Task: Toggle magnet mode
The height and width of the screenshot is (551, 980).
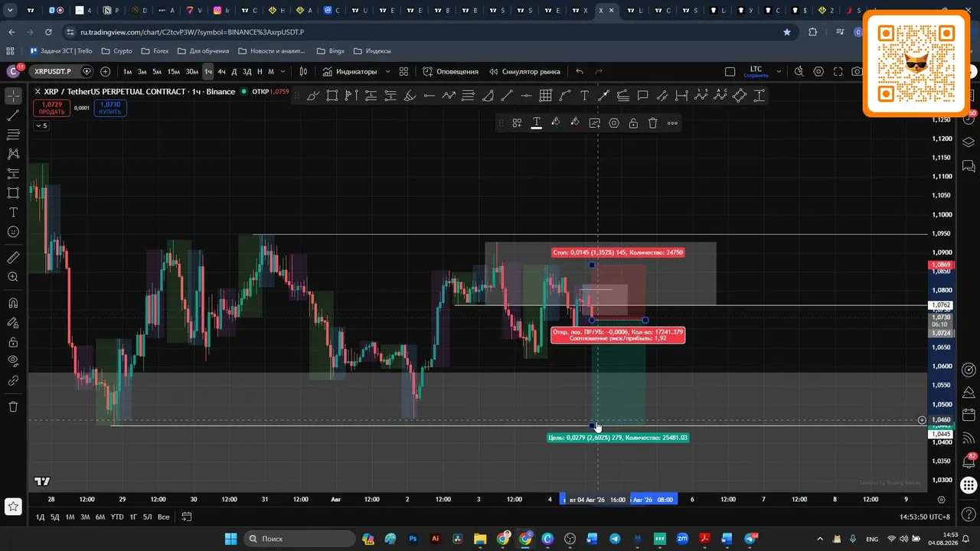Action: [x=13, y=303]
